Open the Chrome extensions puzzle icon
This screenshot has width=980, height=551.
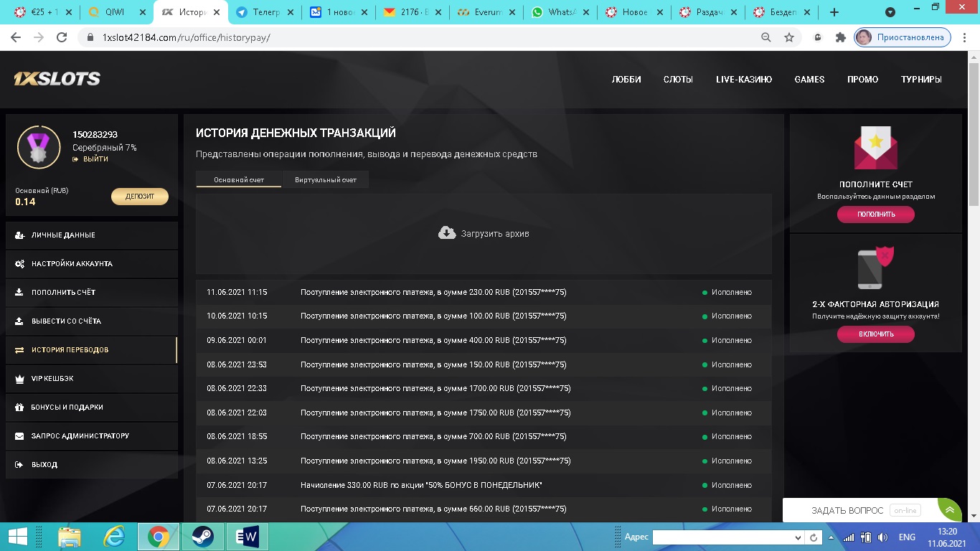[841, 37]
